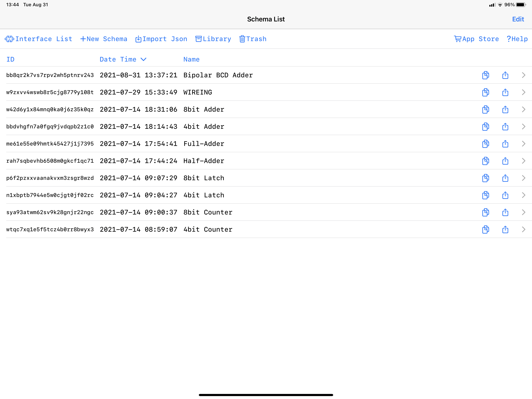532x399 pixels.
Task: Select date 2021-07-29 15:33:49
Action: (138, 92)
